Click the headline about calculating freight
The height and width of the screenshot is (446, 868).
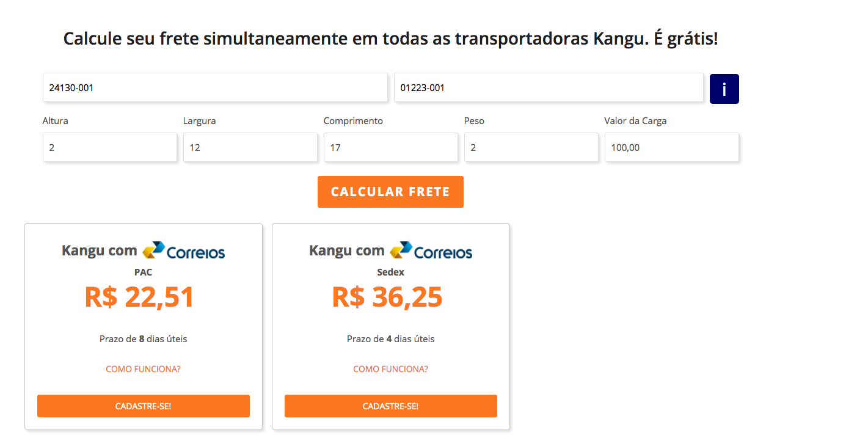pyautogui.click(x=390, y=38)
